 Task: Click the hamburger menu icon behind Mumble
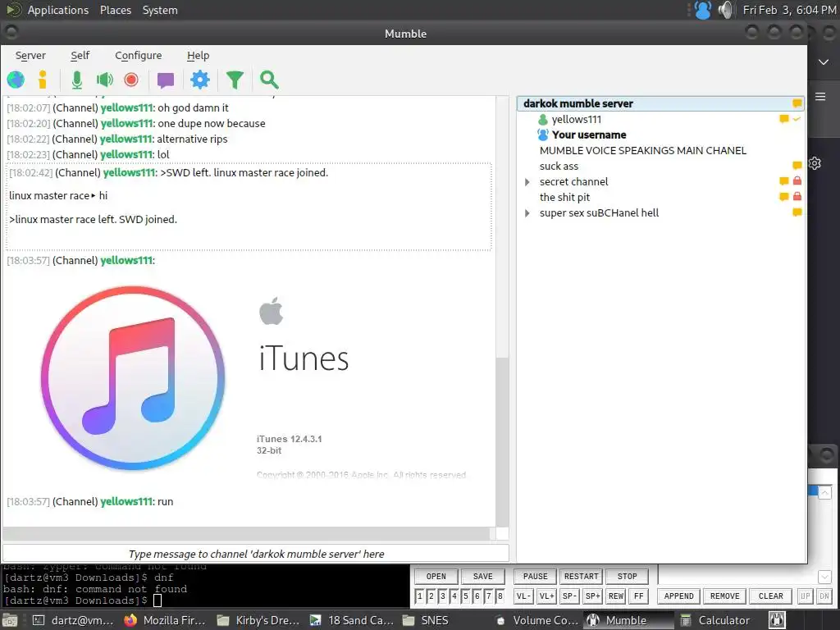[820, 97]
